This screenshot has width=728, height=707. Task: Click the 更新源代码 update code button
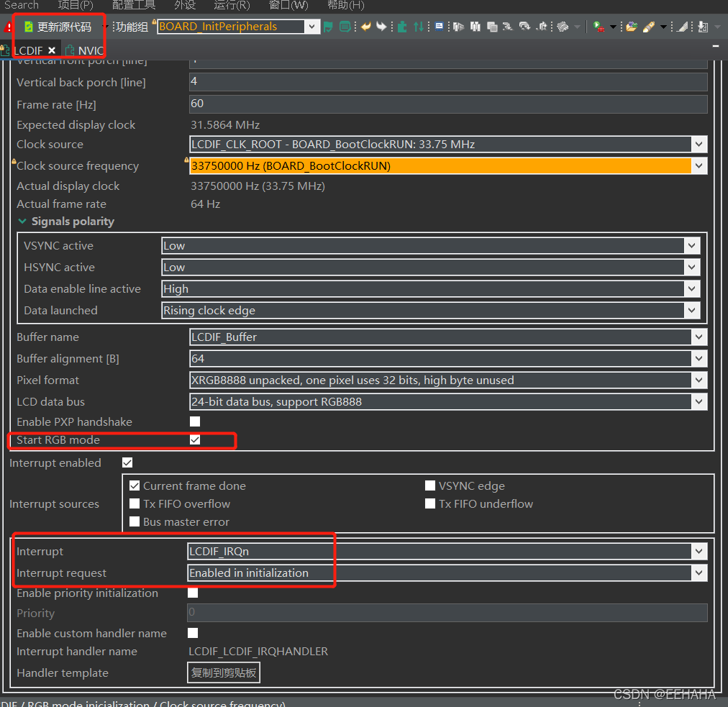pos(63,27)
